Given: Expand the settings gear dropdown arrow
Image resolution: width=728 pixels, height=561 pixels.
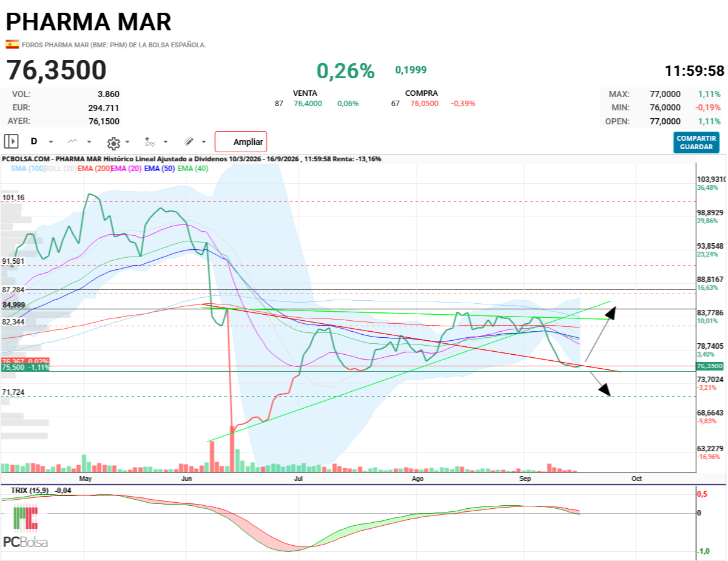Looking at the screenshot, I should 127,142.
